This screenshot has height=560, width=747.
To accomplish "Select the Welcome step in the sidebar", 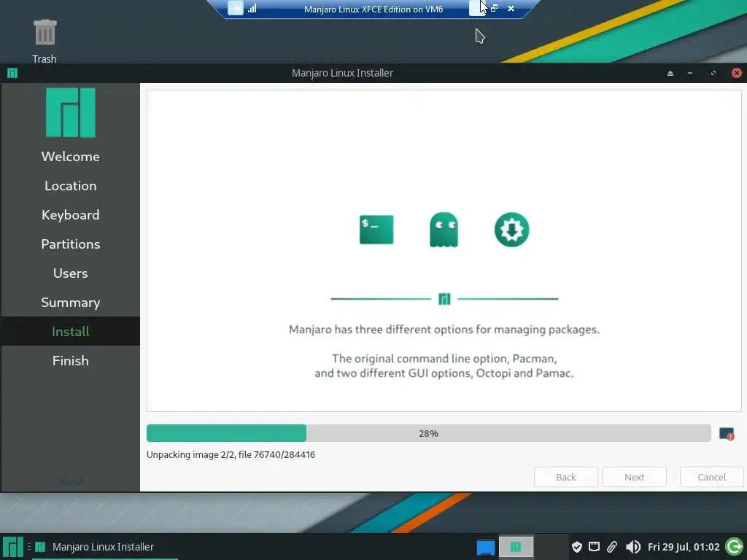I will (71, 157).
